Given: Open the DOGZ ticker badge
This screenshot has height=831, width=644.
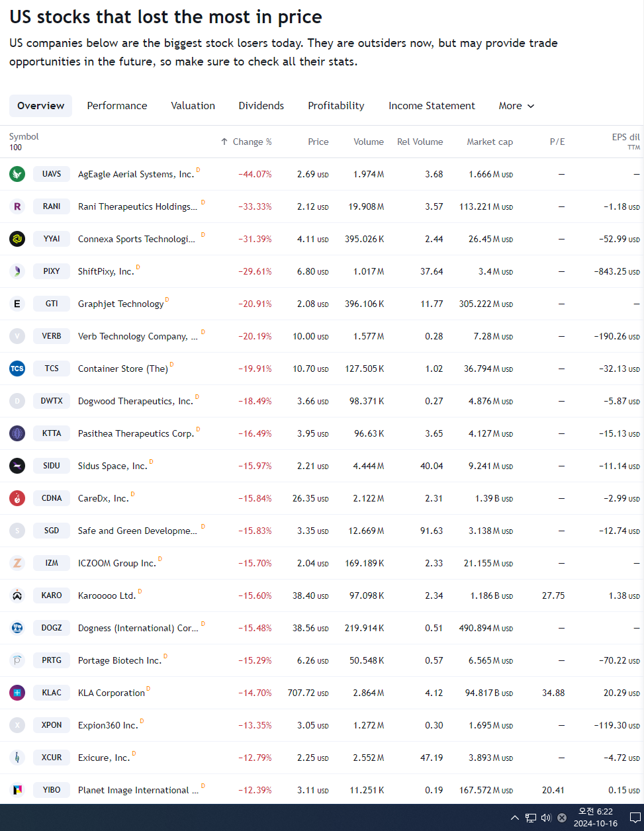Looking at the screenshot, I should [52, 628].
